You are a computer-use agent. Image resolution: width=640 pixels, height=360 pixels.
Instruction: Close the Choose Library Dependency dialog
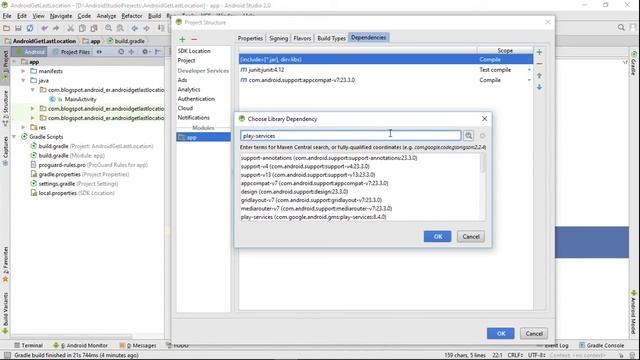484,119
